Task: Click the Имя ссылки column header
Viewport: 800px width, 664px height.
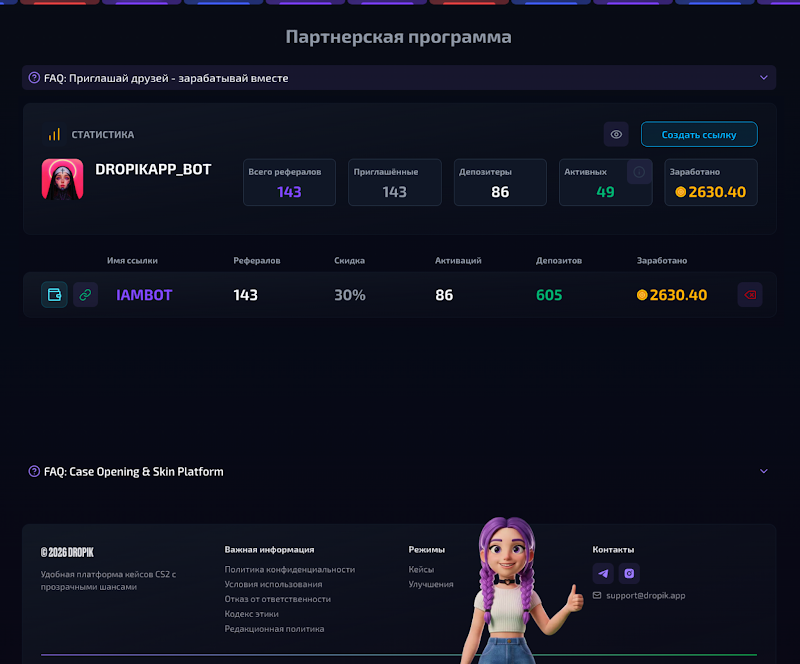Action: (132, 260)
